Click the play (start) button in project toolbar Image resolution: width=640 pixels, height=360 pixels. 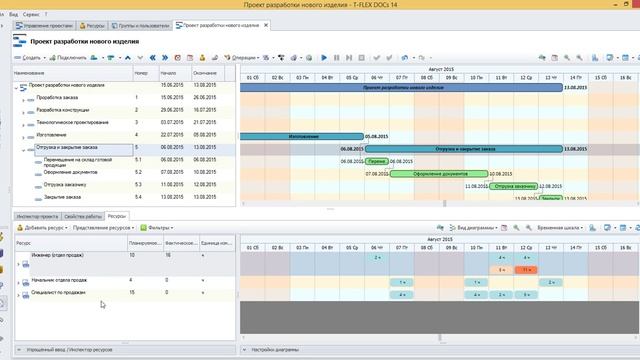pyautogui.click(x=324, y=58)
